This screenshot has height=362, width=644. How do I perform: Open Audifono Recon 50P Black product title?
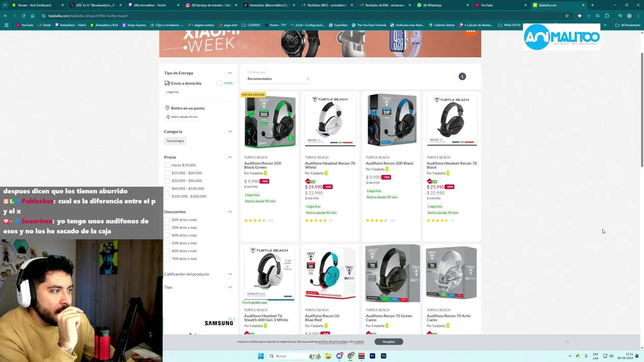tap(389, 163)
